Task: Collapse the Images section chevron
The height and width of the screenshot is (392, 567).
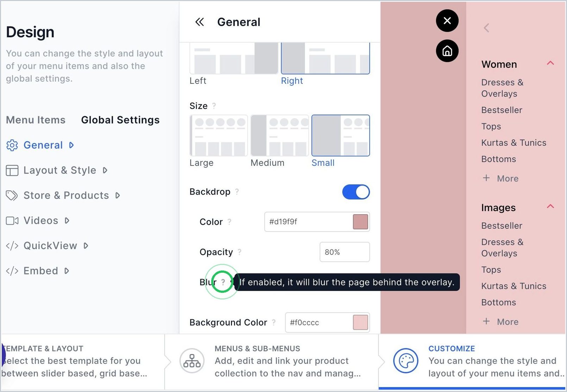Action: [x=550, y=207]
